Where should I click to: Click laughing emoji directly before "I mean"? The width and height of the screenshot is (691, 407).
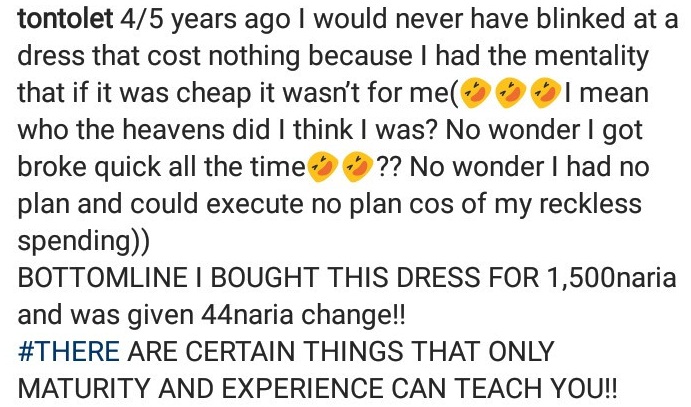point(546,93)
